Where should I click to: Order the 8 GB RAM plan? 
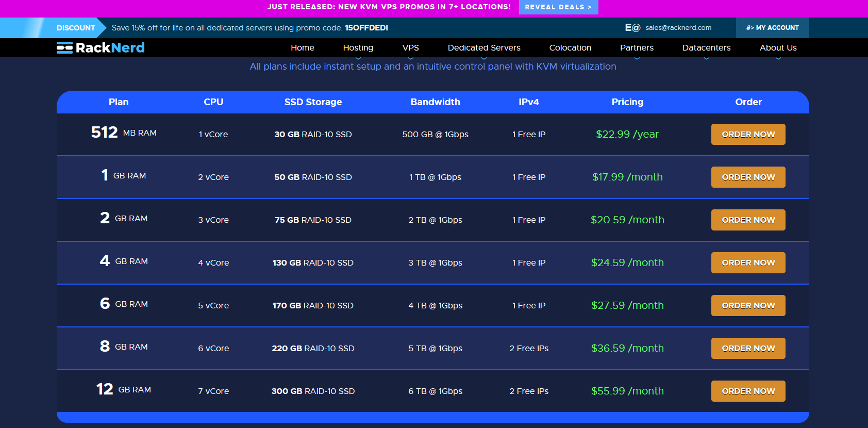pyautogui.click(x=748, y=349)
